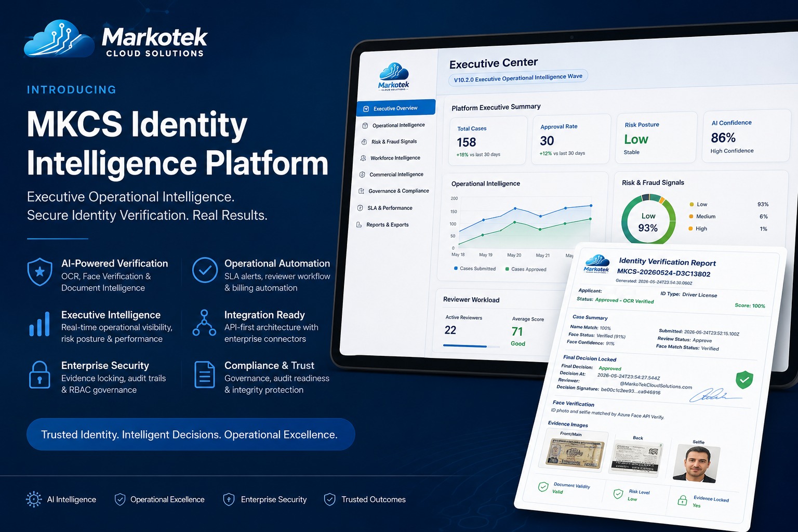Click the AI-Powered Verification shield star icon
Screen dimensions: 798x532
pyautogui.click(x=40, y=272)
